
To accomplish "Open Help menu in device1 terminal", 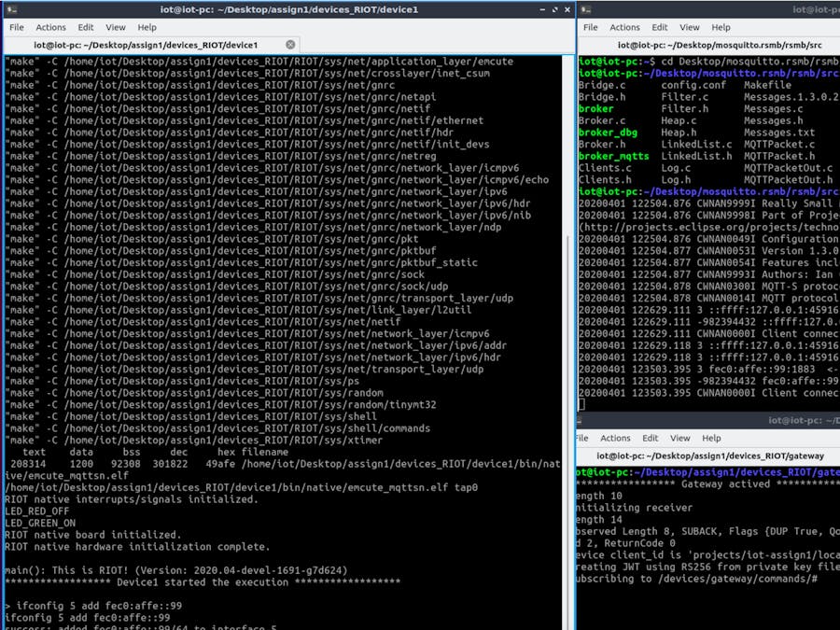I will (147, 27).
